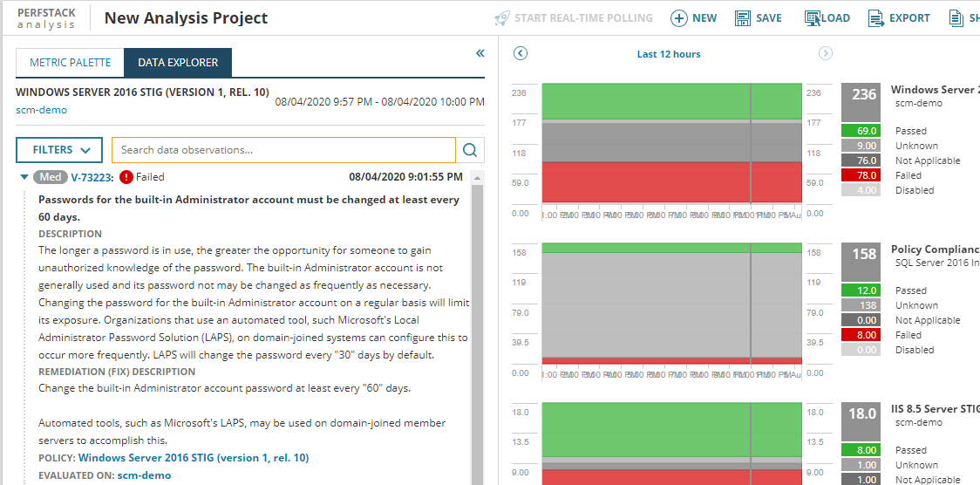980x485 pixels.
Task: Click the REMEDIATION (FIX) DESCRIPTION heading
Action: (117, 372)
